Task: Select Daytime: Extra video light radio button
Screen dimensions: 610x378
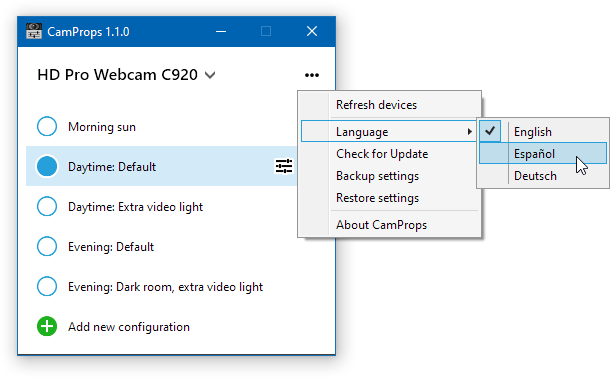Action: [x=47, y=206]
